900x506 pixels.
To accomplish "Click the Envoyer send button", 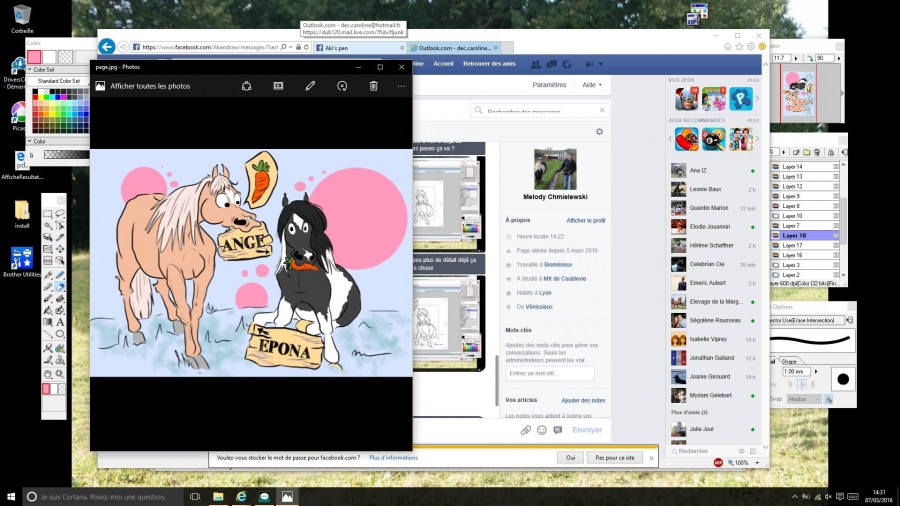I will click(587, 430).
